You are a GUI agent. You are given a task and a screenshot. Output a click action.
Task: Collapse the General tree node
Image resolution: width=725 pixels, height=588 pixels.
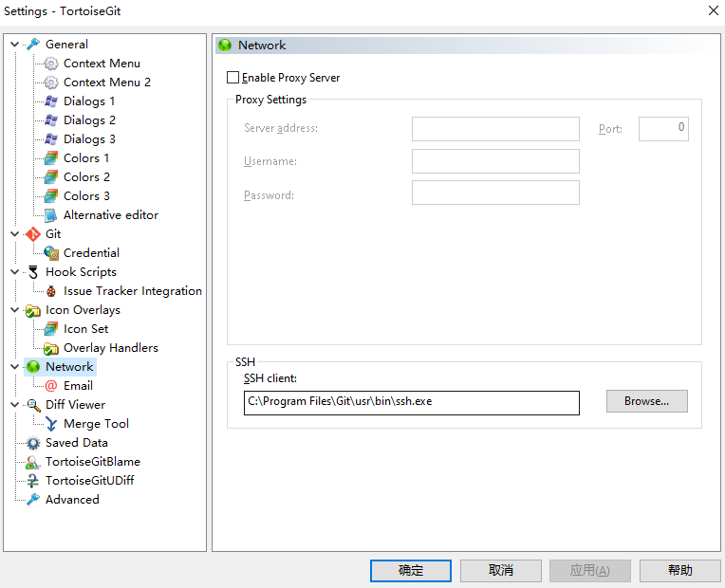pyautogui.click(x=15, y=45)
